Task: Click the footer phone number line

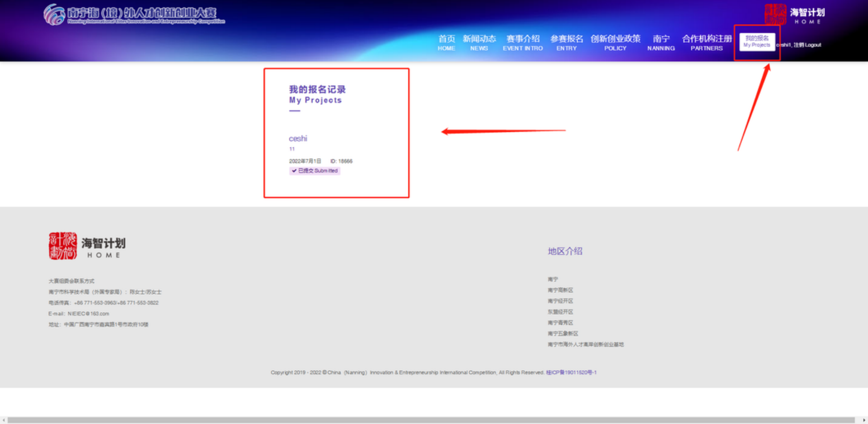Action: (x=103, y=303)
